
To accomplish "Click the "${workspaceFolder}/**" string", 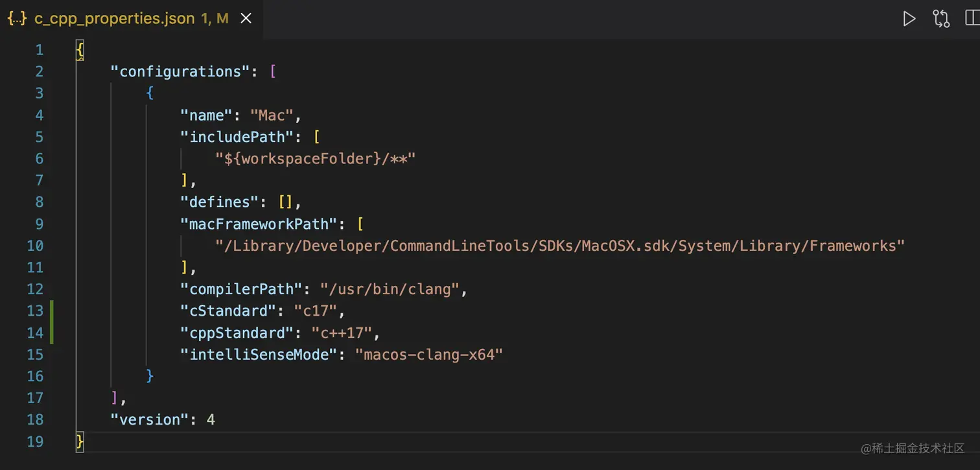I will pyautogui.click(x=315, y=159).
